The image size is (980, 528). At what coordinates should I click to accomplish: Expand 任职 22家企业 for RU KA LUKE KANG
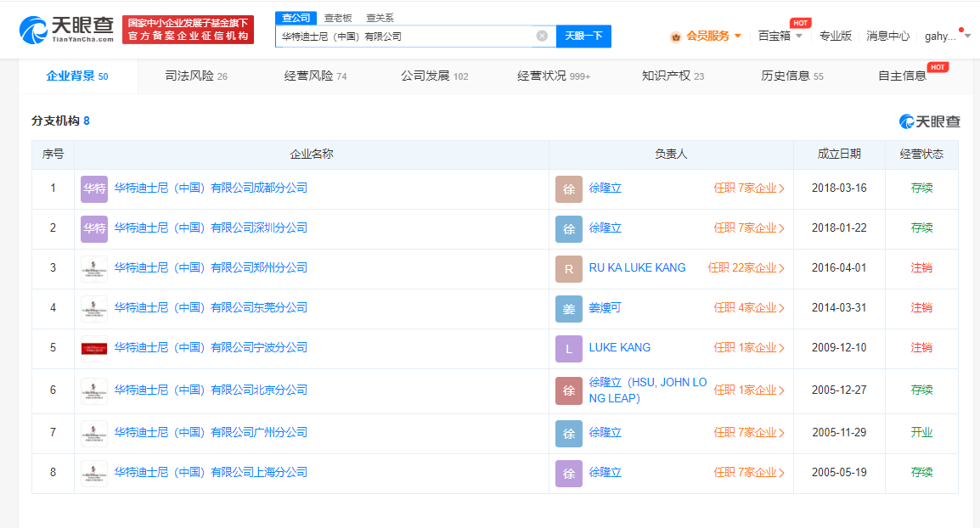(746, 268)
